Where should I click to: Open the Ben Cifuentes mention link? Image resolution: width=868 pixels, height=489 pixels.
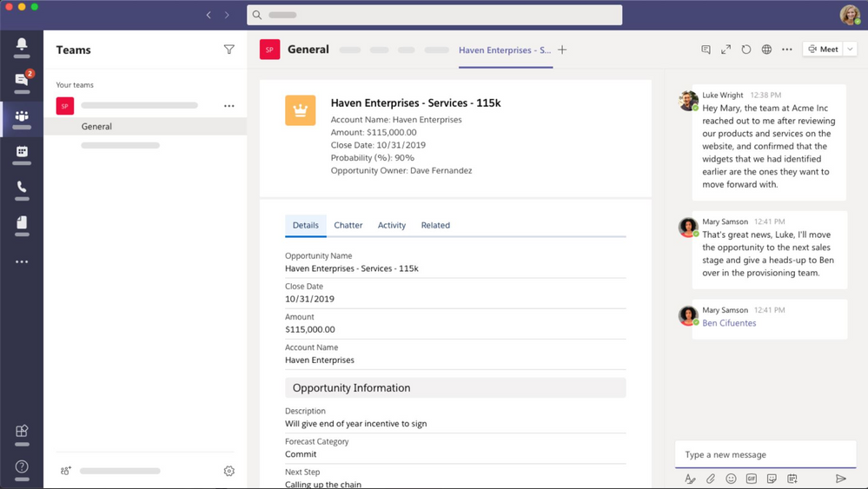click(x=729, y=323)
